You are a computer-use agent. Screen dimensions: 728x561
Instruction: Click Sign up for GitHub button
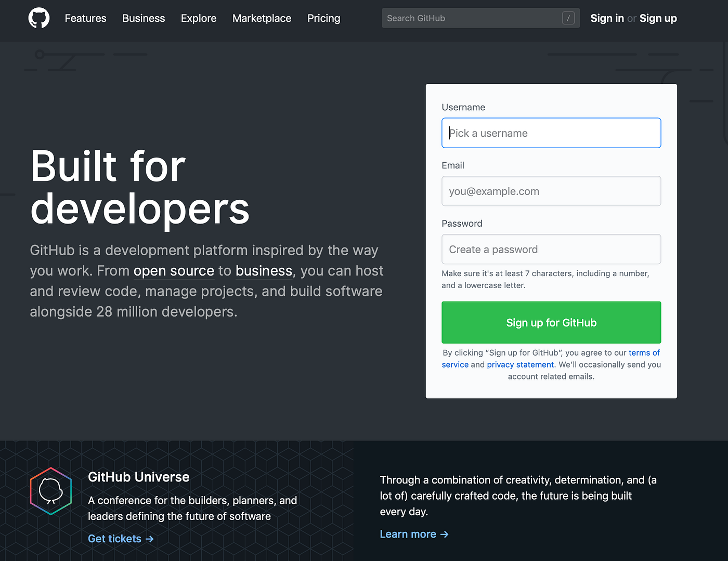click(551, 322)
